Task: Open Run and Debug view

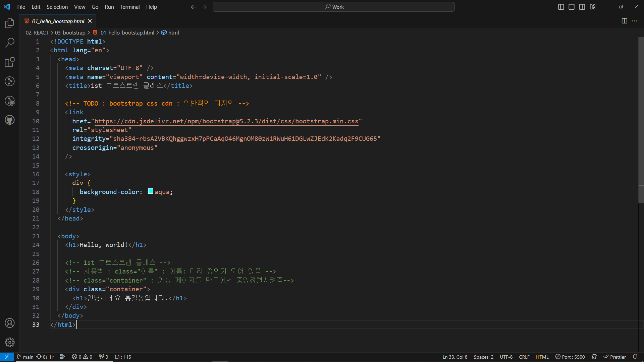Action: point(10,101)
